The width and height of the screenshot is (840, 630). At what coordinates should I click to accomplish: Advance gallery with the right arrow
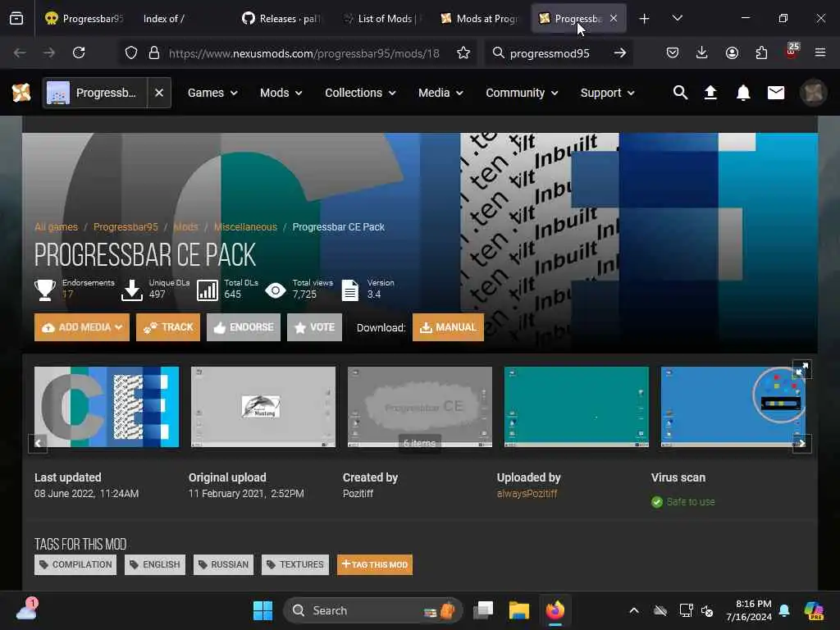[x=802, y=444]
